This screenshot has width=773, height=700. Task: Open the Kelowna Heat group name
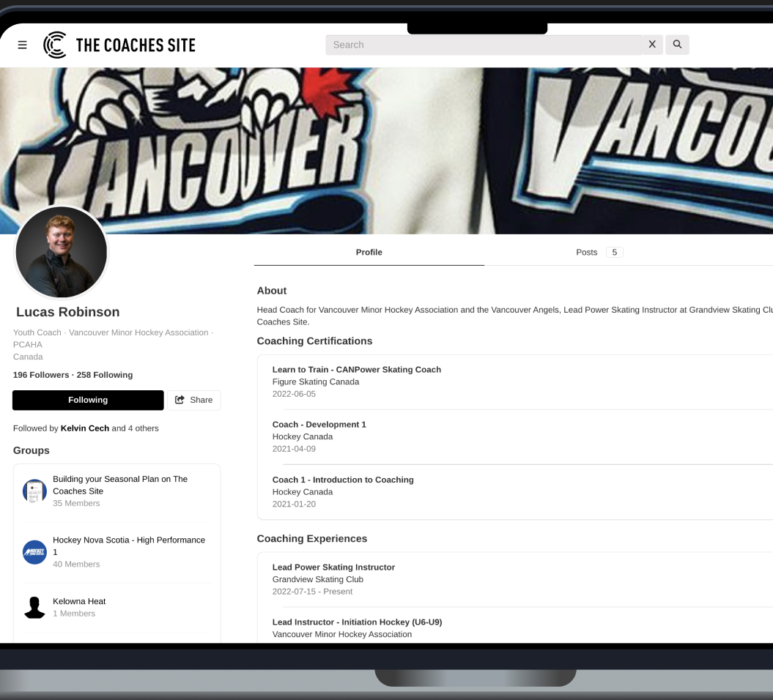pyautogui.click(x=79, y=601)
